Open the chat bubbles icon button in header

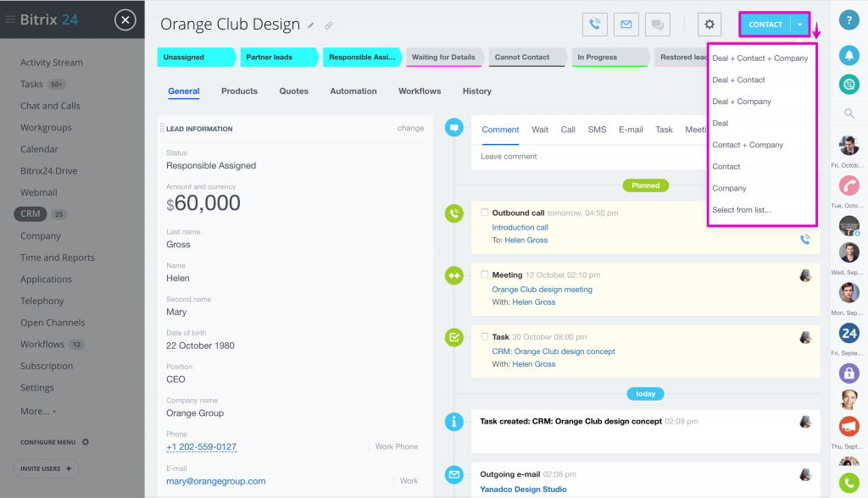(658, 25)
